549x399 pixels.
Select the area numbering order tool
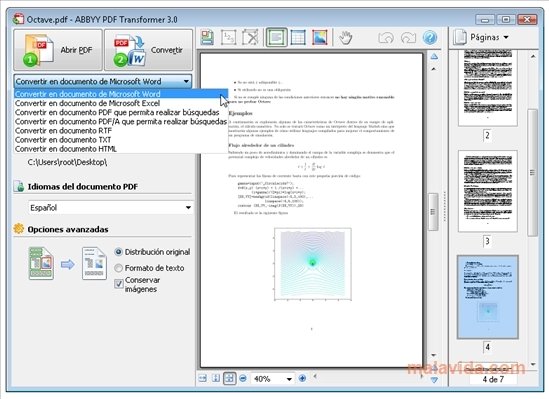coord(229,37)
